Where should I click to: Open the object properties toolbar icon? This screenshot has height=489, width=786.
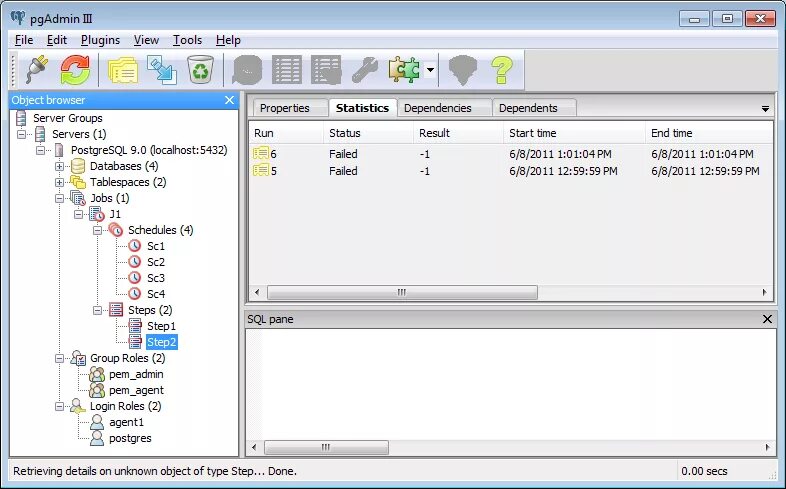(x=123, y=70)
